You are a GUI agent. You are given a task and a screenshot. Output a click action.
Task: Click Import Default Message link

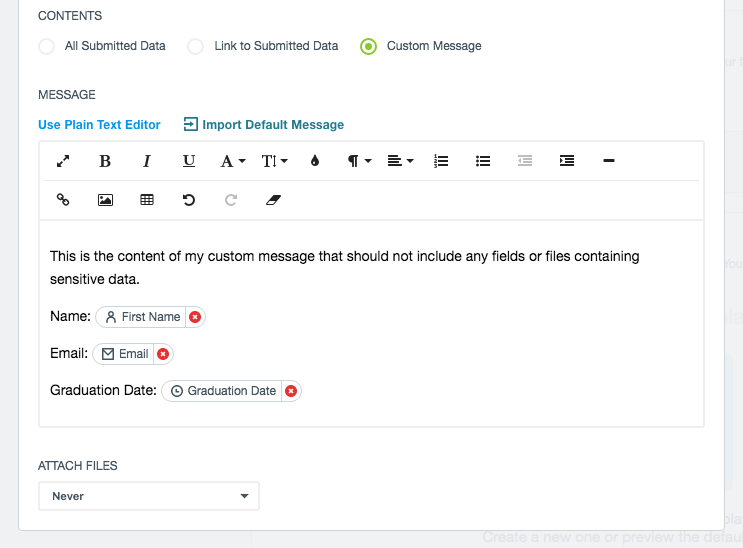264,125
